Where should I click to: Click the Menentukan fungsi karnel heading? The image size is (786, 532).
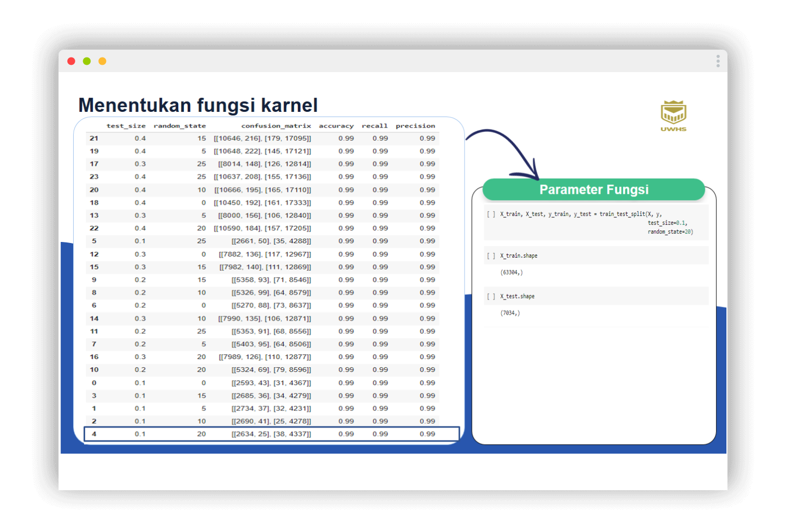pos(198,105)
